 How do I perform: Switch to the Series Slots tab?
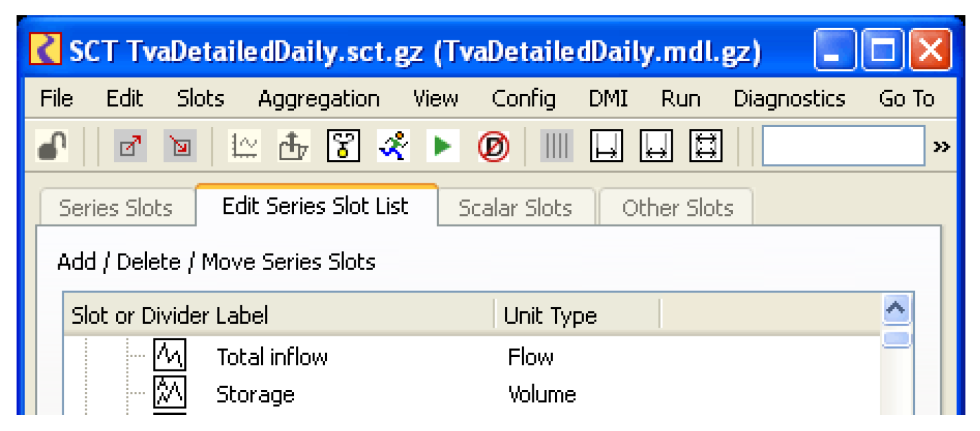tap(117, 208)
